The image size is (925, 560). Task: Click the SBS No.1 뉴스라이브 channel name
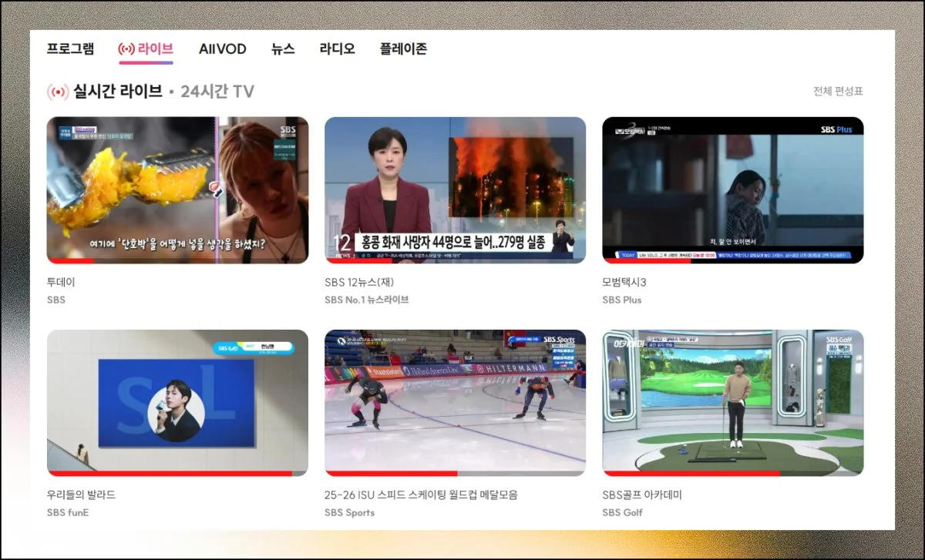click(366, 300)
